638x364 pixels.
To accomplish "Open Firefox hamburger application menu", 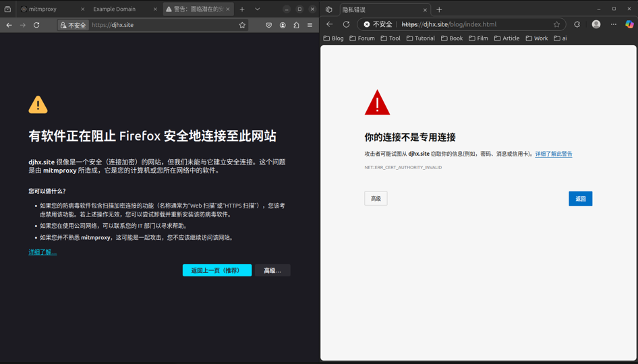I will pyautogui.click(x=310, y=25).
